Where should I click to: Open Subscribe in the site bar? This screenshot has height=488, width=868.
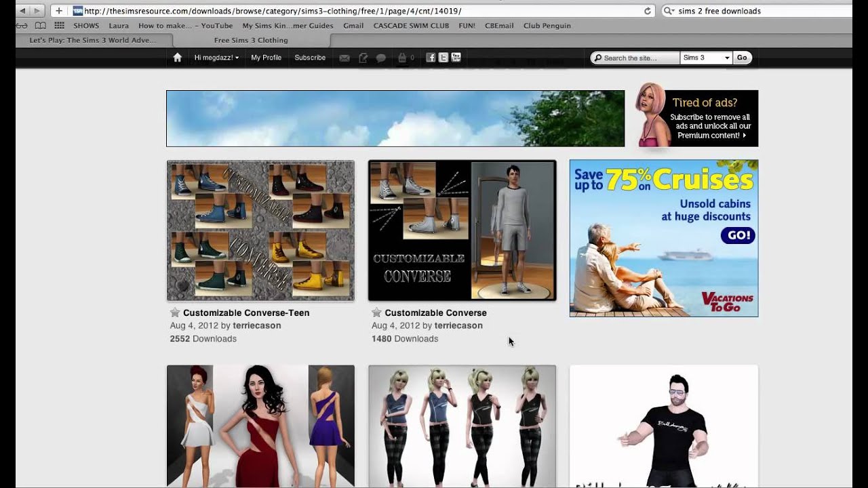point(310,58)
